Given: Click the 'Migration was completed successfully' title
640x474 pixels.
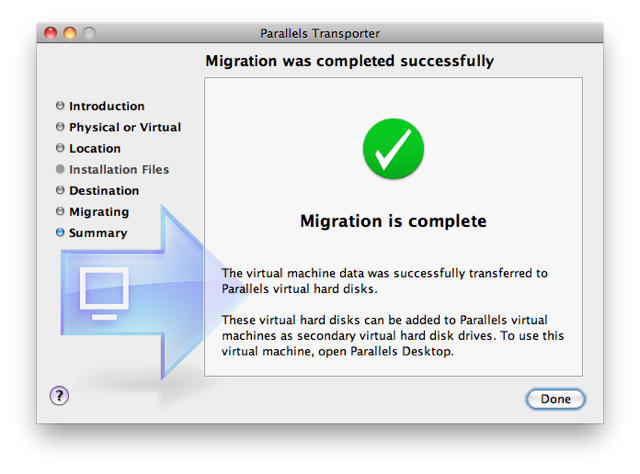Looking at the screenshot, I should [x=349, y=61].
